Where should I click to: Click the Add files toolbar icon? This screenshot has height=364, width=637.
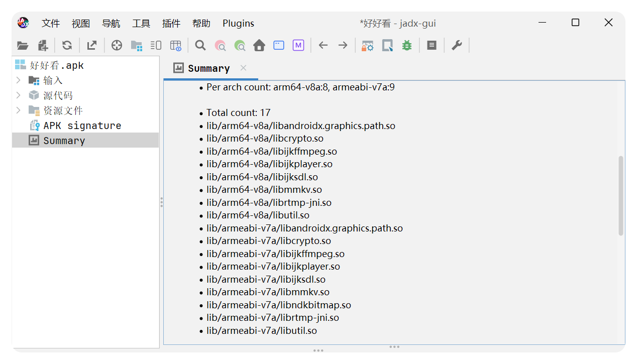coord(43,46)
